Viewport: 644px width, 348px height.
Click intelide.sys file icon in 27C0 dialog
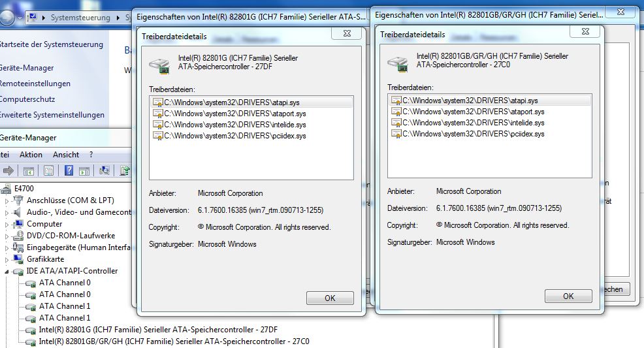tap(396, 122)
